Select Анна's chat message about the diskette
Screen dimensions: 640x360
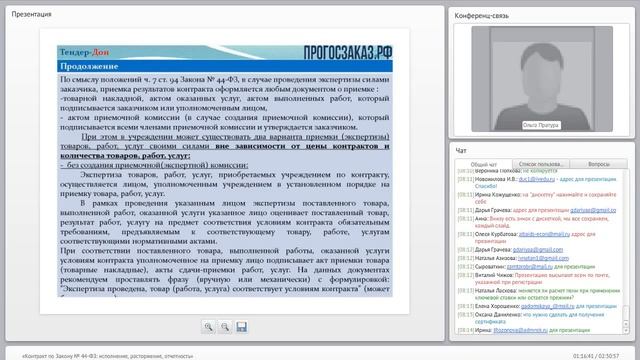(x=533, y=222)
